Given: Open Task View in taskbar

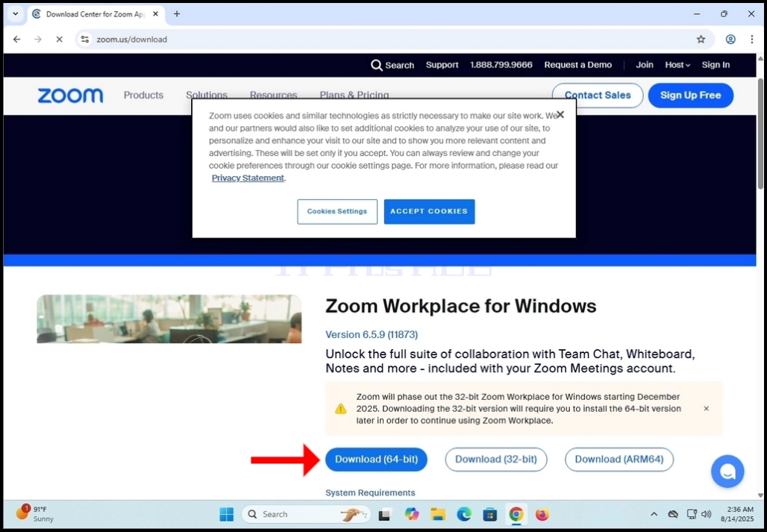Looking at the screenshot, I should [x=386, y=514].
